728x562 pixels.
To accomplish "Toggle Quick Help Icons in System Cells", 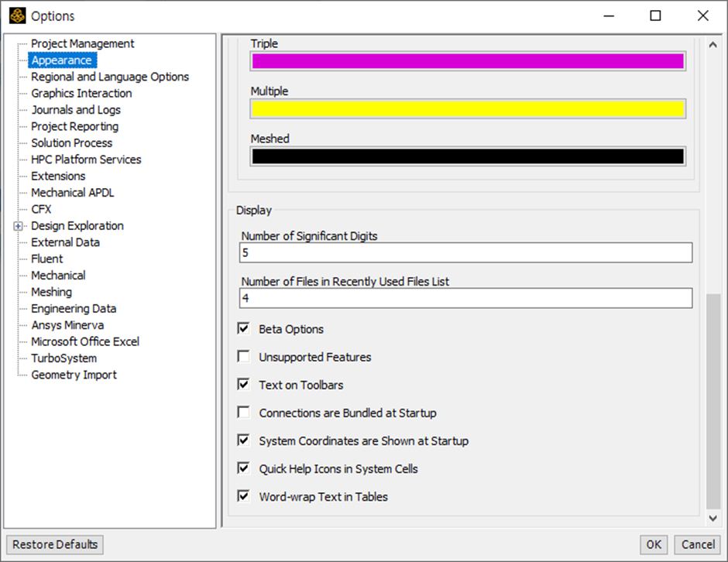I will tap(243, 468).
